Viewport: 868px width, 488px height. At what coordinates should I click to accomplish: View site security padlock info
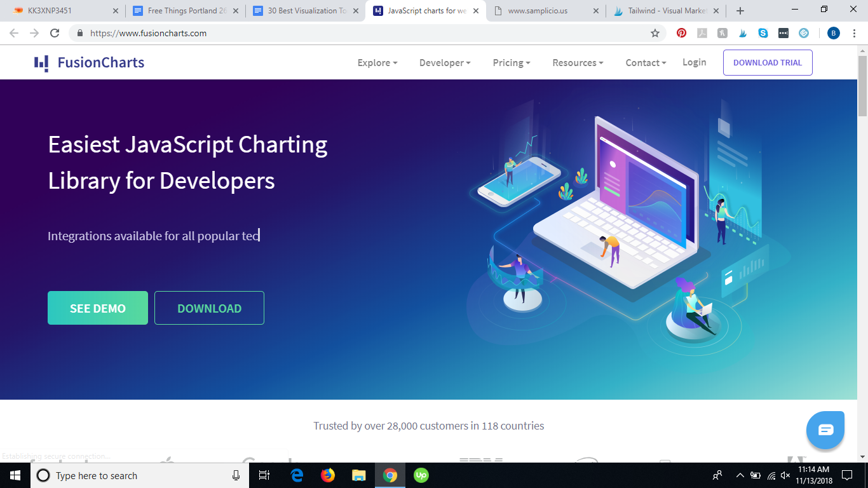click(80, 33)
